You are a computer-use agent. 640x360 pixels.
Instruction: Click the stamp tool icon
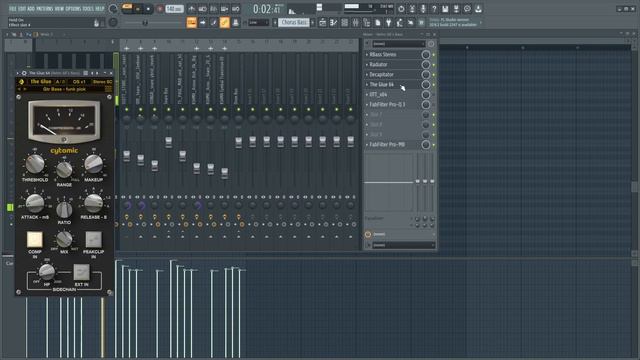[236, 22]
